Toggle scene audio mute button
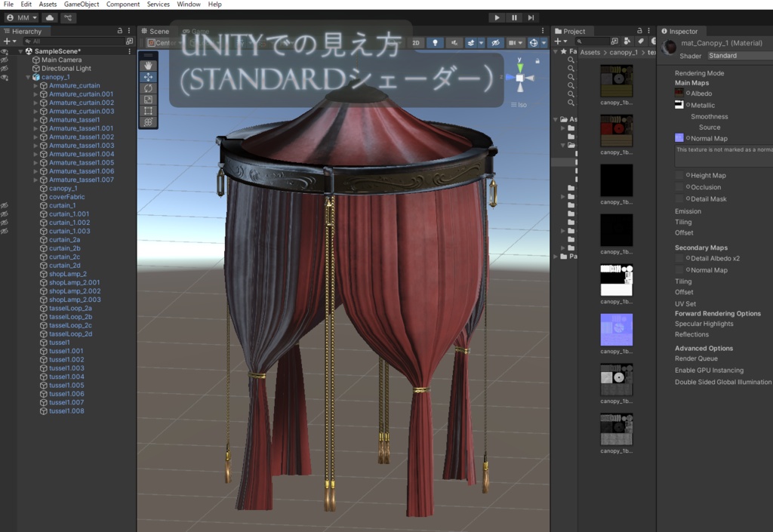Screen dimensions: 773x532 click(454, 43)
